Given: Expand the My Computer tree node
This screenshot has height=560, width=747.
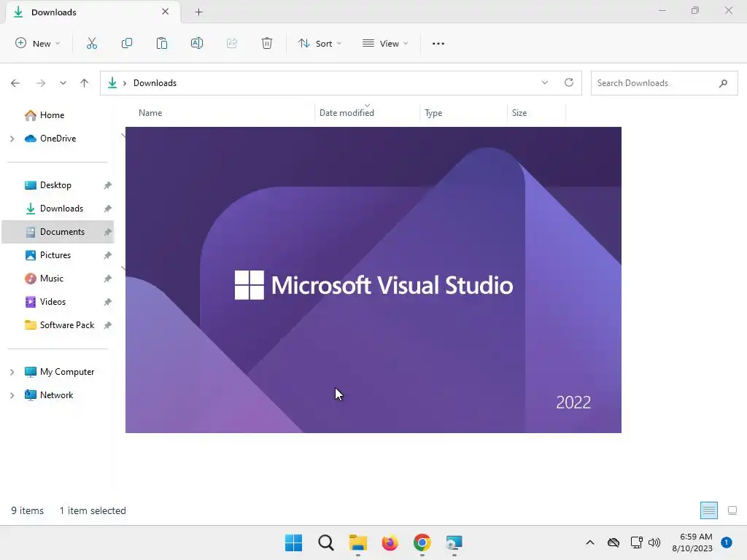Looking at the screenshot, I should point(12,372).
